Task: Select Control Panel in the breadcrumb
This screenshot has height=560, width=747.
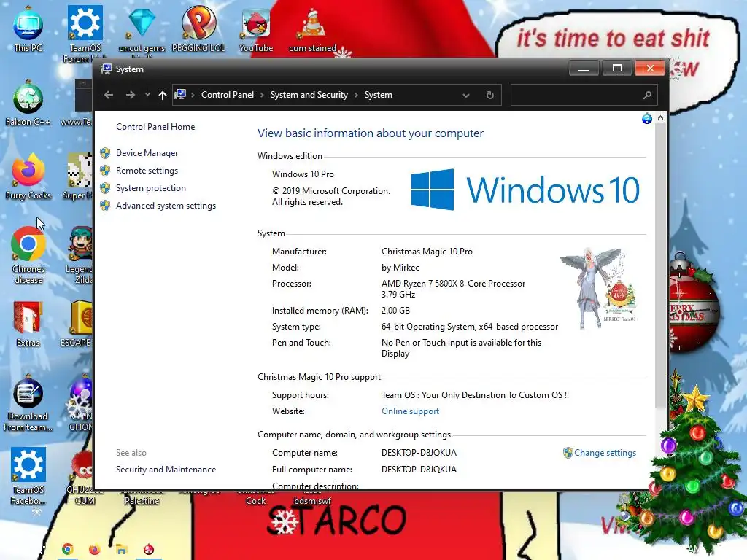Action: [x=228, y=95]
